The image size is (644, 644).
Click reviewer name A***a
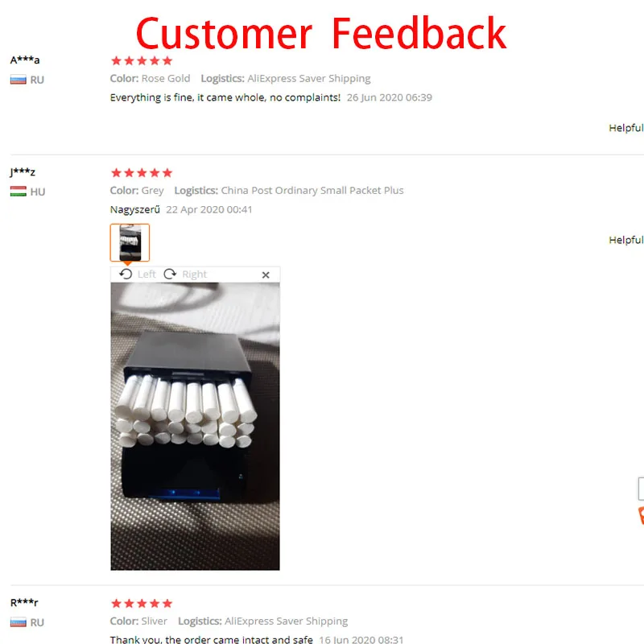(25, 60)
